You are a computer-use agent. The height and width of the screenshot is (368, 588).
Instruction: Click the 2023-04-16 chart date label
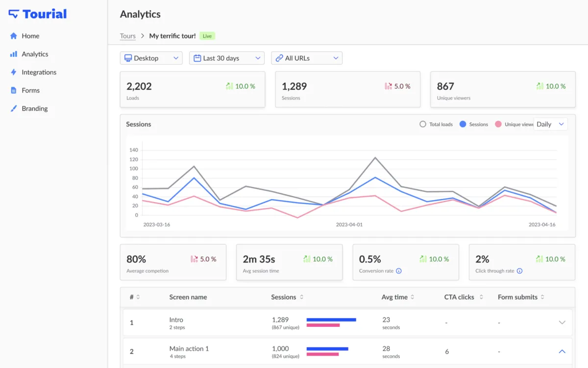pyautogui.click(x=542, y=224)
